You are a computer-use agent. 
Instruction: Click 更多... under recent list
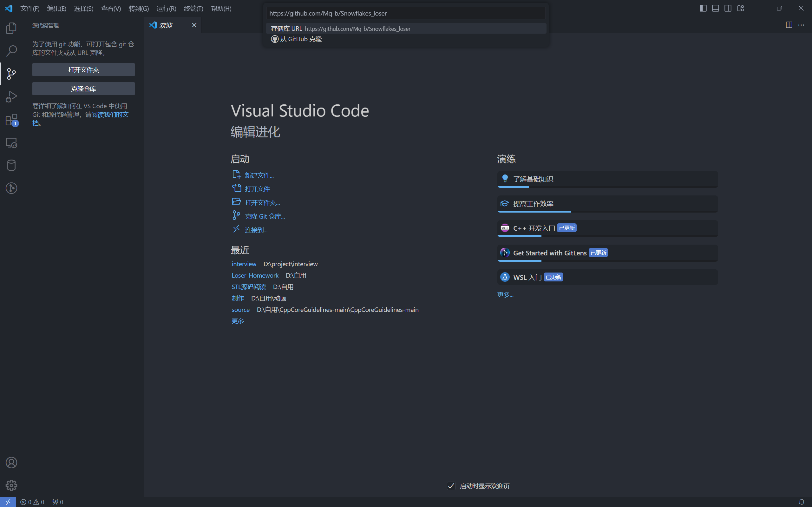coord(239,321)
